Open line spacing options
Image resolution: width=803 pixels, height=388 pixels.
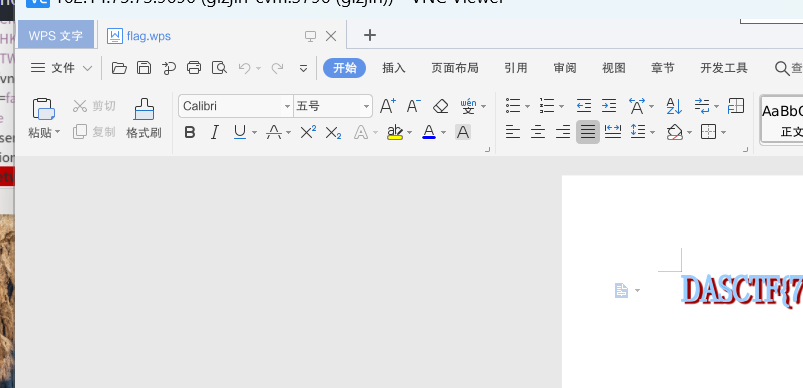tap(638, 132)
